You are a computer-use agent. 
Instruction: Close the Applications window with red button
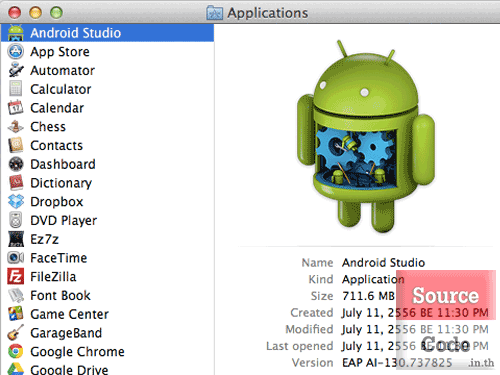15,13
